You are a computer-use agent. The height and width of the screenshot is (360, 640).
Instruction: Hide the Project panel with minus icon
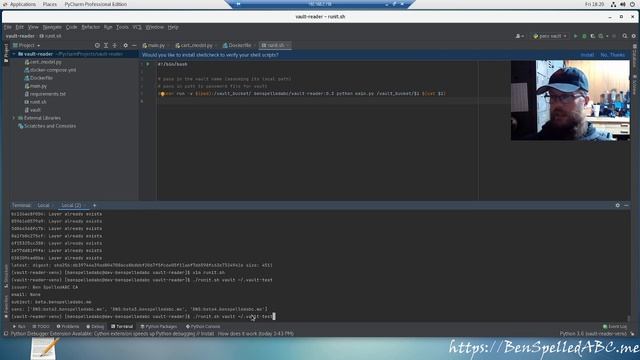134,45
